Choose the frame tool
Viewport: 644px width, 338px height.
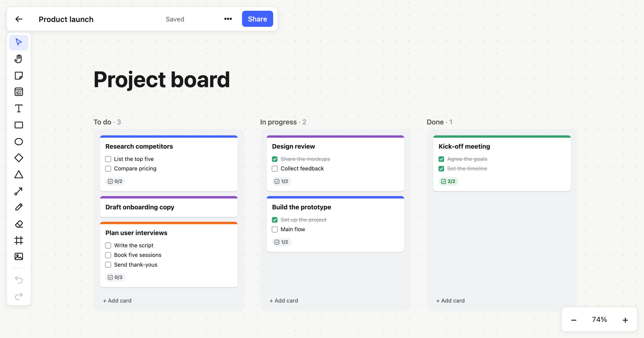pos(19,240)
